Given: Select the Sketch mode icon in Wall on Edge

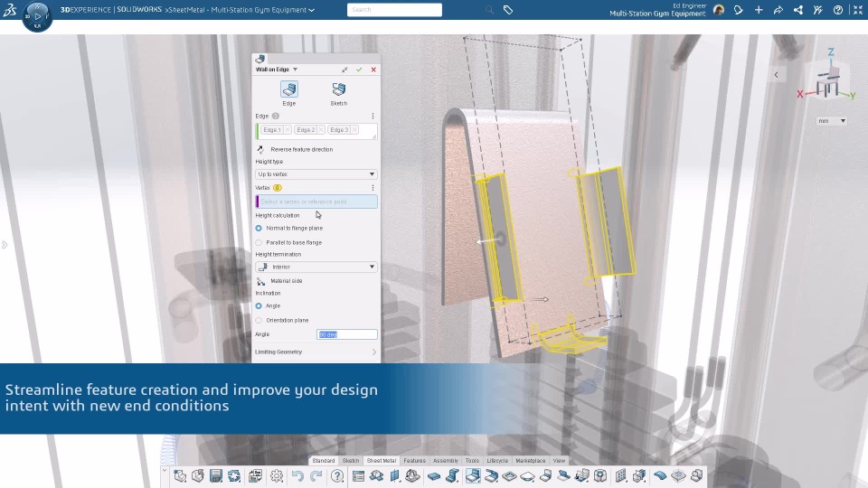Looking at the screenshot, I should [x=339, y=89].
